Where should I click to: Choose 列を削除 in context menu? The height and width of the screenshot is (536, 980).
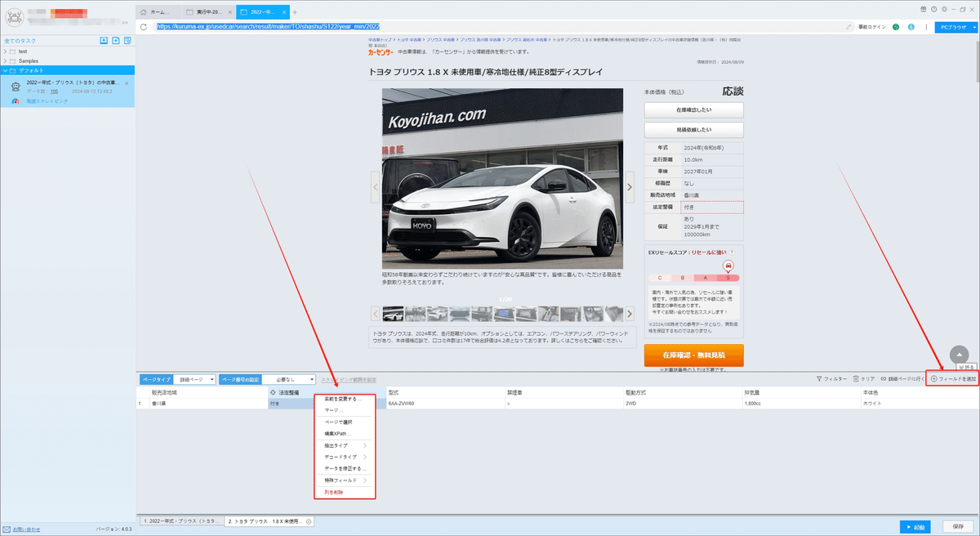click(344, 493)
